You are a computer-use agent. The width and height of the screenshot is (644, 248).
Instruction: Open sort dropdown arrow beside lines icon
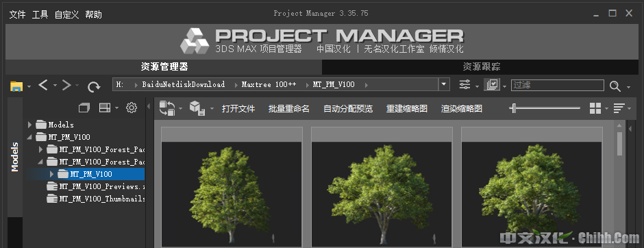(x=629, y=109)
